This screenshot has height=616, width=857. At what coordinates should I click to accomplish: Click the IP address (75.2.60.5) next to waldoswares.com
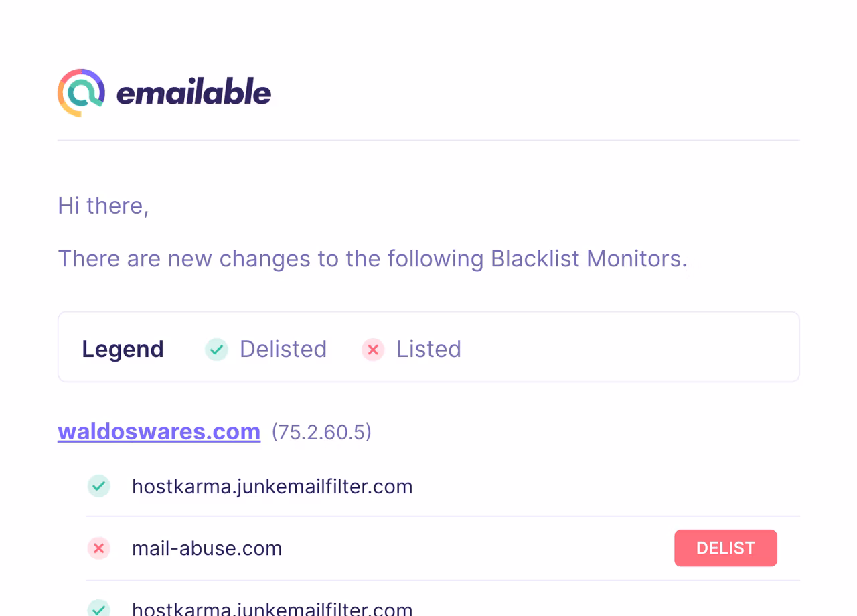coord(321,433)
